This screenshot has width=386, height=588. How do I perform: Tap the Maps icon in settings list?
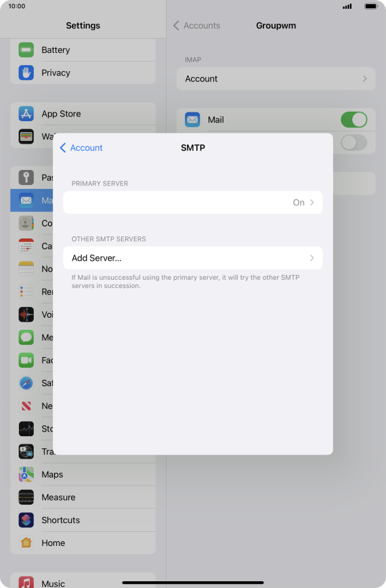click(x=26, y=474)
